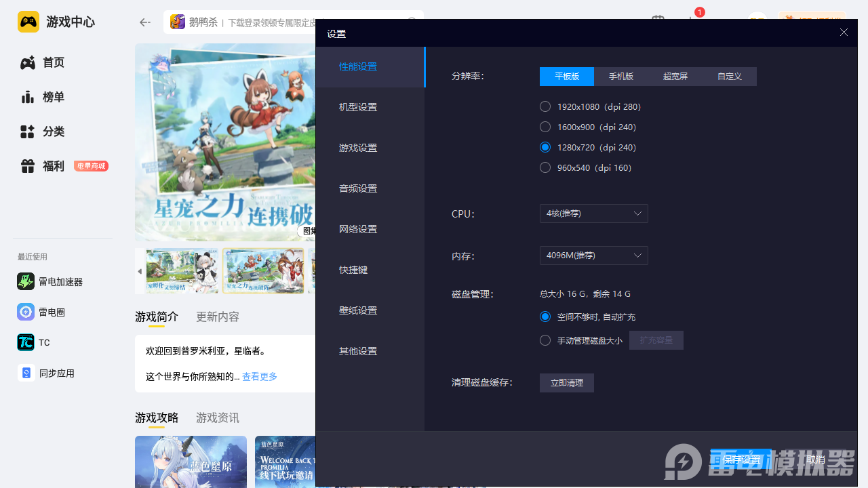Open the 榜单 rankings chart icon
Viewport: 868px width, 488px height.
28,97
